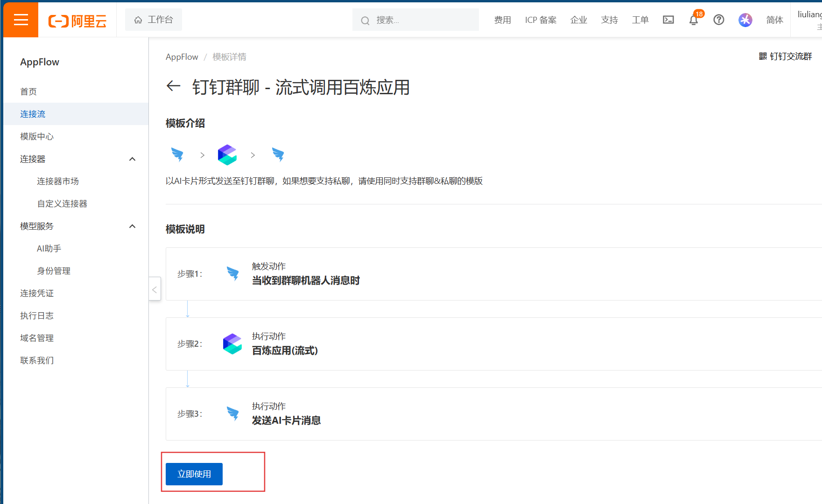Click the purple AI assistant icon
Image resolution: width=822 pixels, height=504 pixels.
(745, 20)
